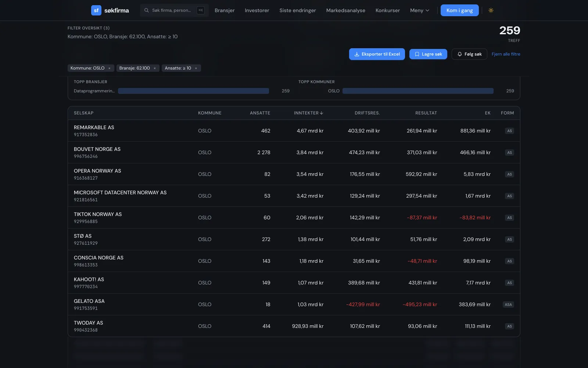Screen dimensions: 588x368
Task: Open MICROSOFT DATACENTER NORWAY AS row
Action: coord(294,196)
